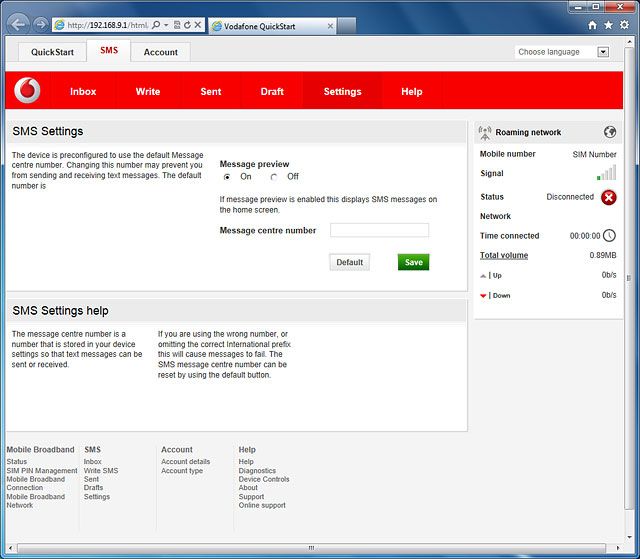Click the Vodafone logo icon

[27, 90]
